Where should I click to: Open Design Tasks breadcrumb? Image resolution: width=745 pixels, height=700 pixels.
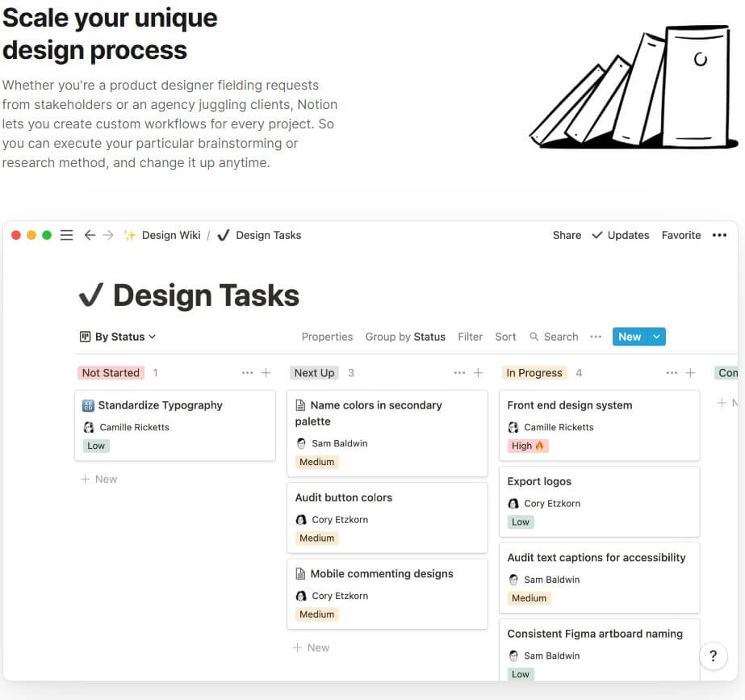point(269,235)
